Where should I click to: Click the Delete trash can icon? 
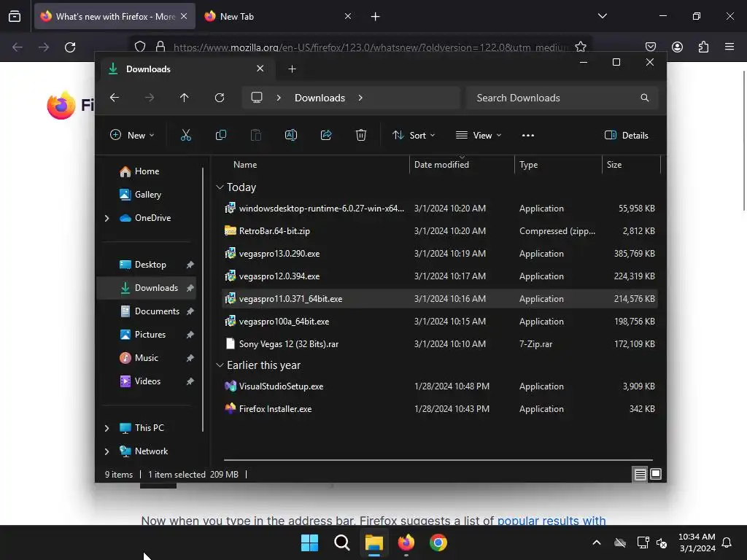pos(361,135)
